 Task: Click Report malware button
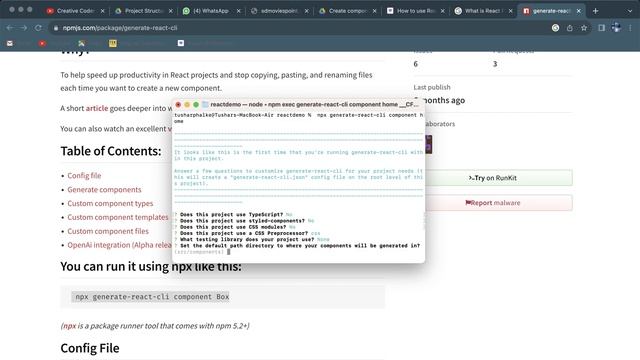[x=498, y=203]
